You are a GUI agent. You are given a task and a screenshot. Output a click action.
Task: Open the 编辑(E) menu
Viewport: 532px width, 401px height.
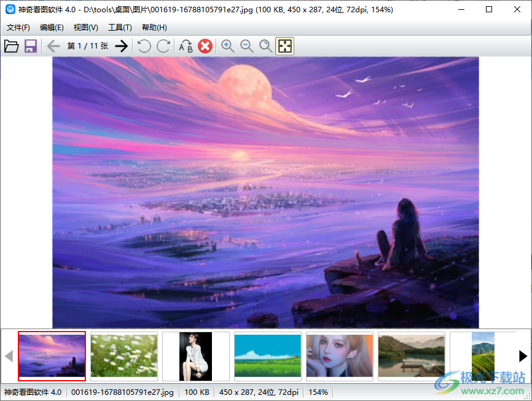(52, 28)
